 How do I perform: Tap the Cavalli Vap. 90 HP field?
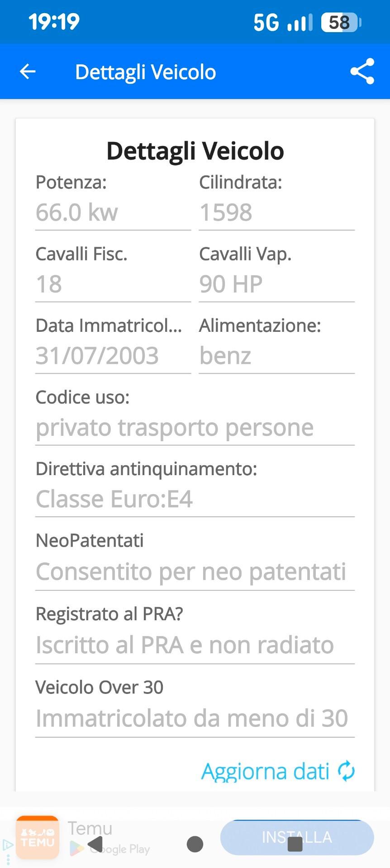point(276,284)
